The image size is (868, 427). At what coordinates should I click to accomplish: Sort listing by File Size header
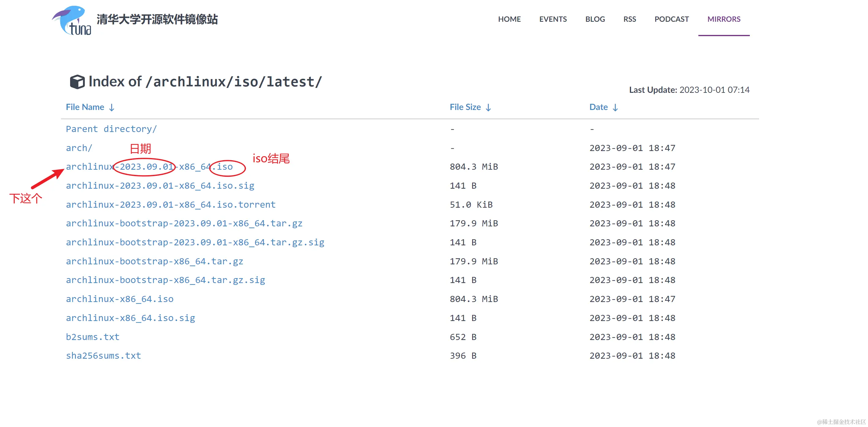(465, 107)
